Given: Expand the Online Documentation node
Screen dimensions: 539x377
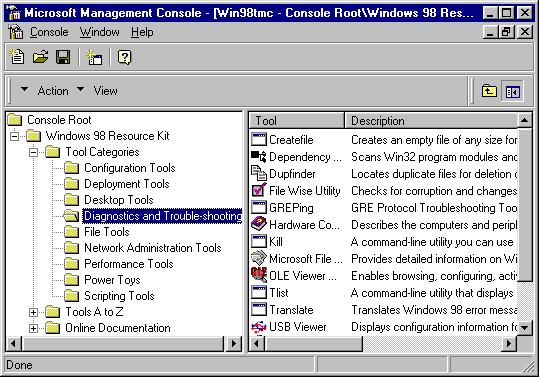Looking at the screenshot, I should point(33,328).
